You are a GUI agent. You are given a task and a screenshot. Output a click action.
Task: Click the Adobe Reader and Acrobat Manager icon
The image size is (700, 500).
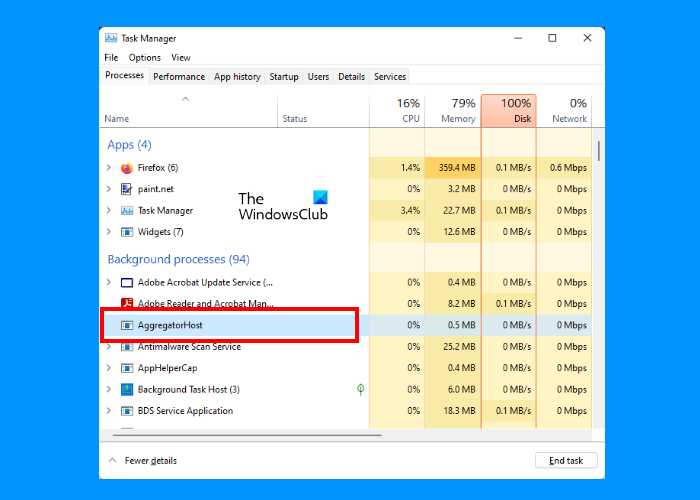[127, 304]
